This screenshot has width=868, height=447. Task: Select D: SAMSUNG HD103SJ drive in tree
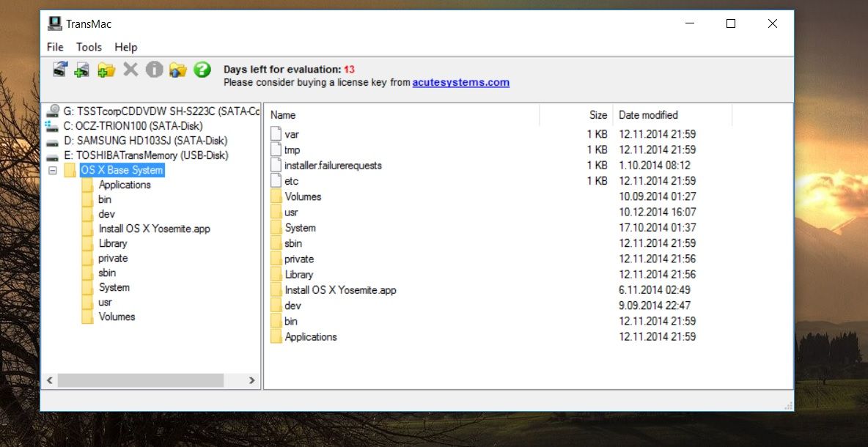[146, 141]
